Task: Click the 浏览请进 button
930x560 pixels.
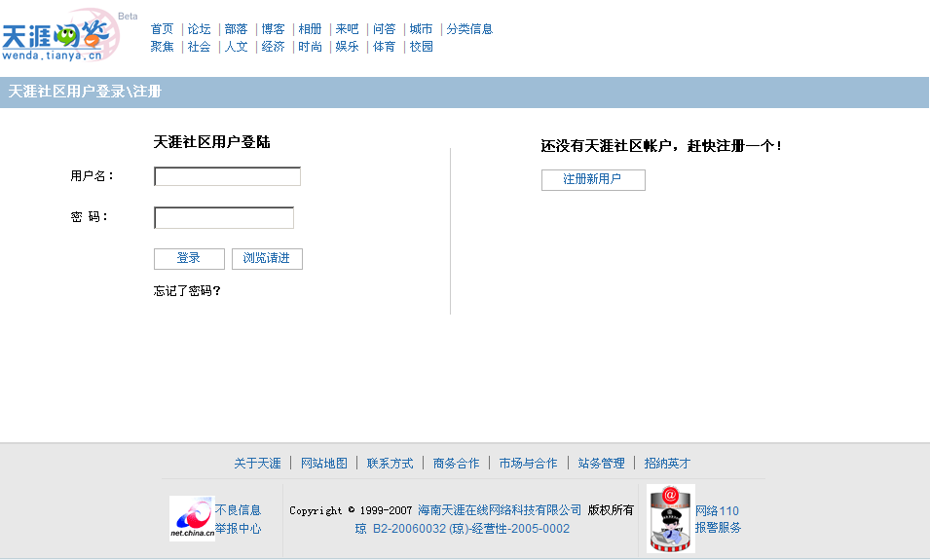Action: (267, 258)
